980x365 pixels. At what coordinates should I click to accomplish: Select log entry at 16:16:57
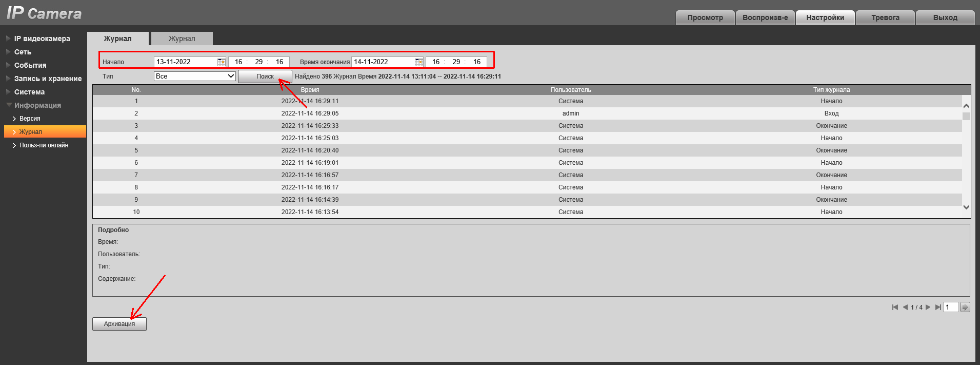click(527, 175)
